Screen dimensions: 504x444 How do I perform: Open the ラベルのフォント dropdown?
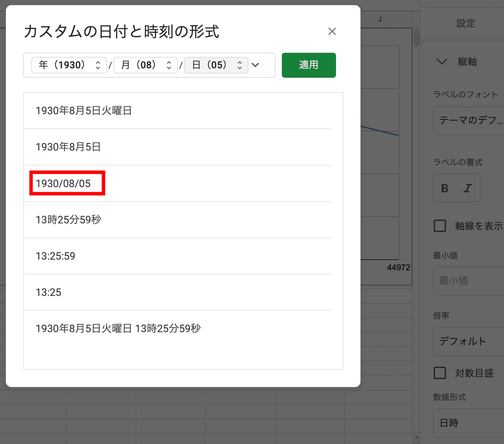[x=469, y=121]
